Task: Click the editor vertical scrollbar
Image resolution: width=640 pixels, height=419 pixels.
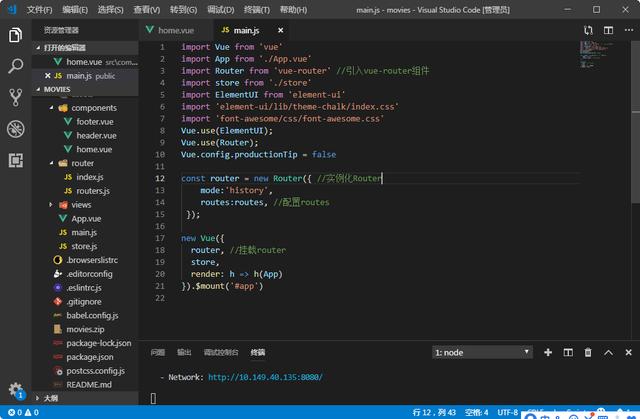Action: pos(636,122)
